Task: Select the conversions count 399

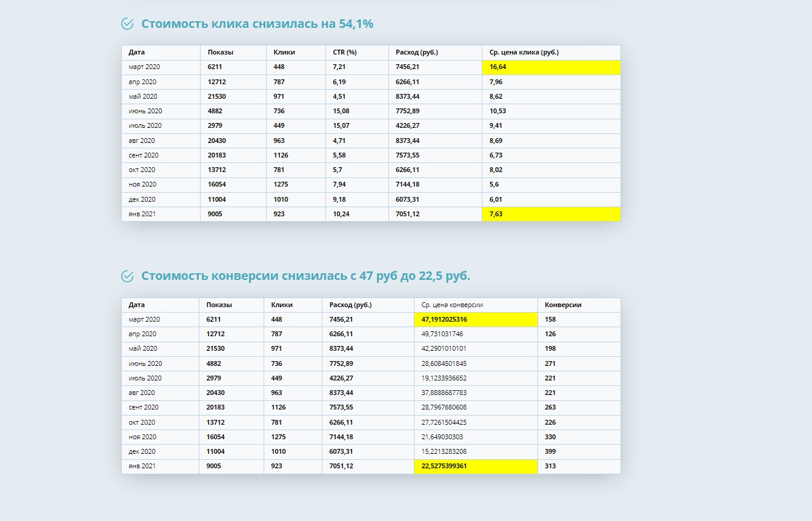Action: click(x=550, y=451)
